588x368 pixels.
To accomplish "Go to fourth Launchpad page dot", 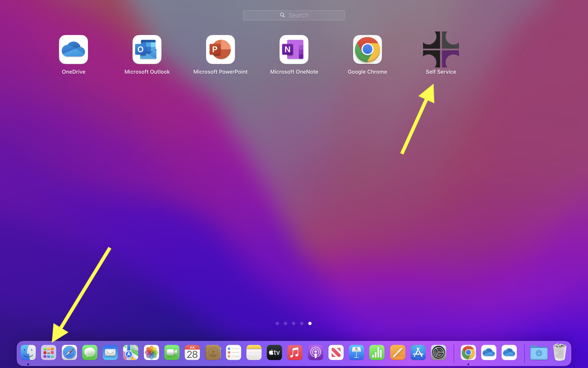I will tap(302, 323).
